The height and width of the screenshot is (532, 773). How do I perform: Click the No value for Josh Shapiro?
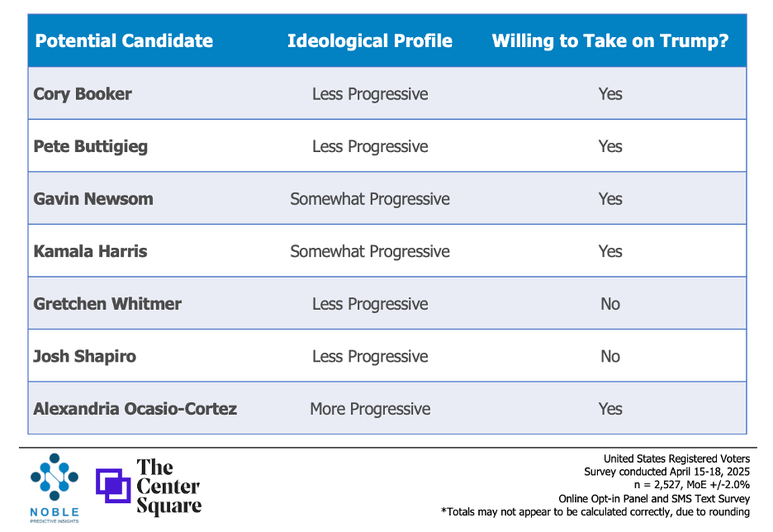point(610,357)
